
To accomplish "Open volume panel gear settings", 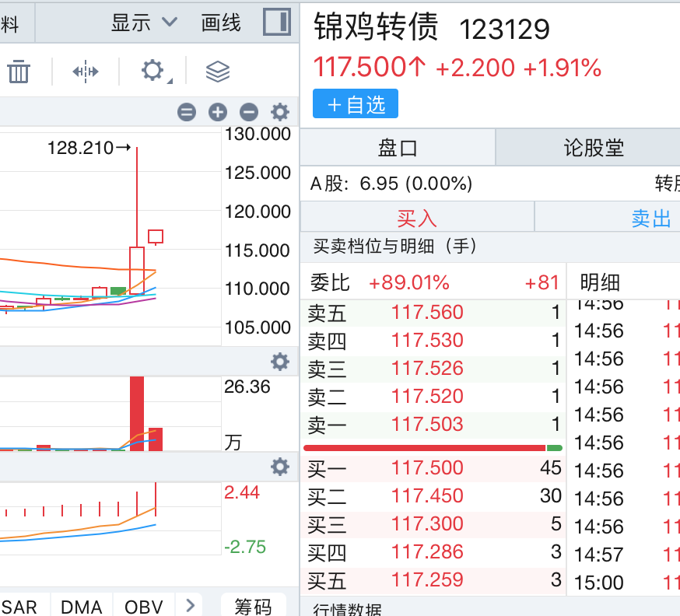I will click(x=279, y=361).
